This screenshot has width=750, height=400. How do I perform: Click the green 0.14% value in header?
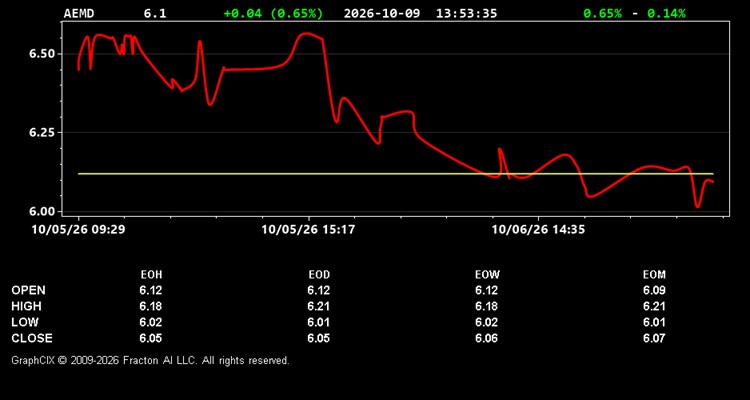pos(666,13)
